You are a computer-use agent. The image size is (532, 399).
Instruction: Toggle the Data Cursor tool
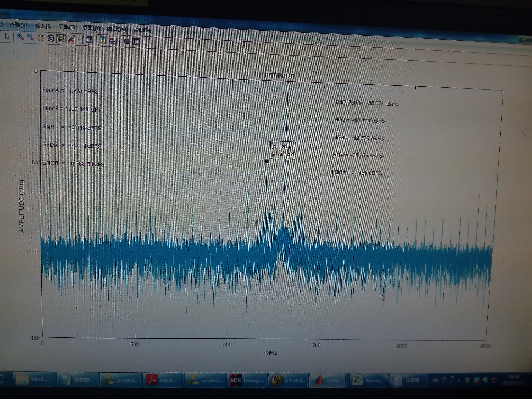coord(61,38)
